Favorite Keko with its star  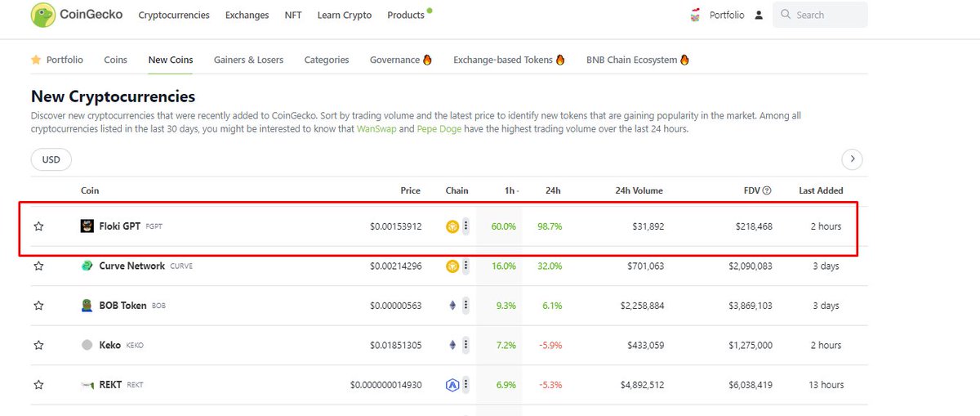point(38,345)
